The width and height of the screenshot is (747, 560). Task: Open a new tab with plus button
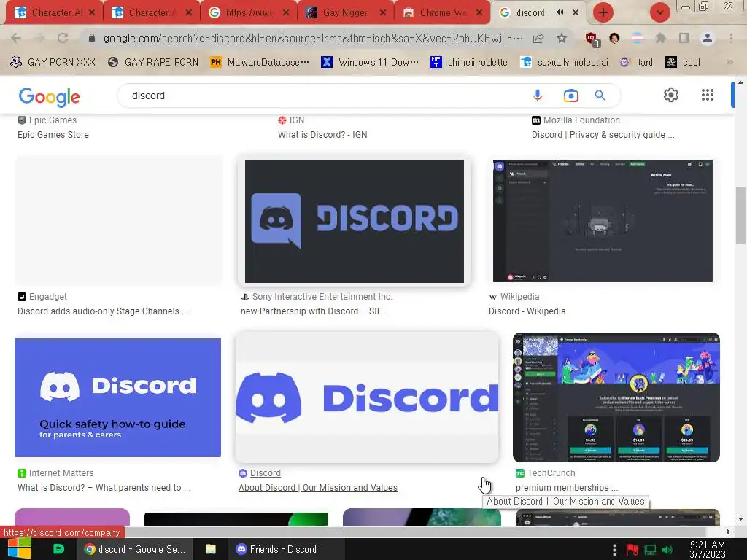[603, 12]
